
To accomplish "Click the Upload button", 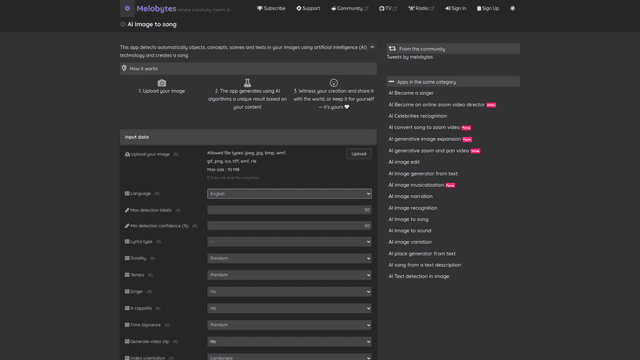I will tap(359, 154).
